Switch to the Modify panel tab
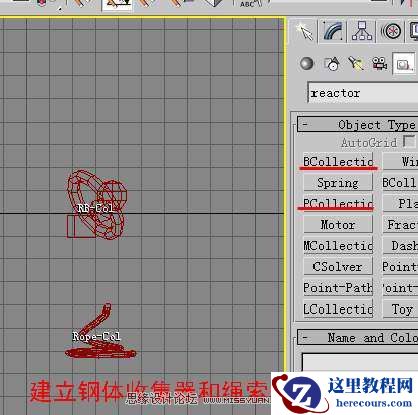The image size is (418, 415). pyautogui.click(x=333, y=32)
